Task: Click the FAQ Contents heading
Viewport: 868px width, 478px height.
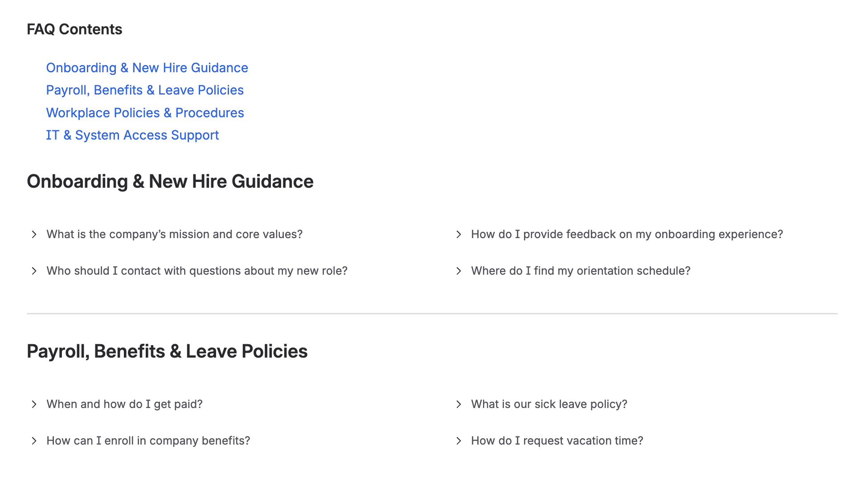Action: 74,29
